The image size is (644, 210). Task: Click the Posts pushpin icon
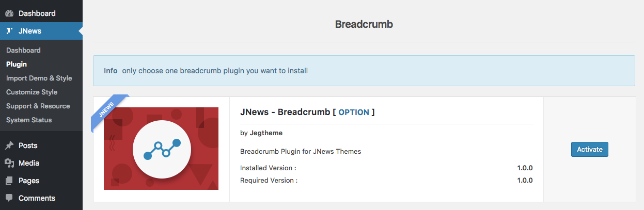(x=9, y=146)
